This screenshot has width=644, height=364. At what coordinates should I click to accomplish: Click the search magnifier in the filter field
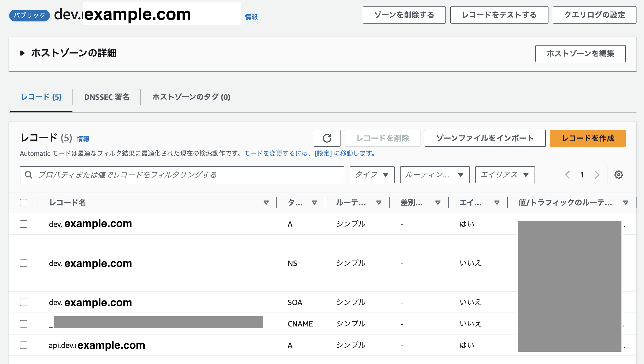coord(29,174)
